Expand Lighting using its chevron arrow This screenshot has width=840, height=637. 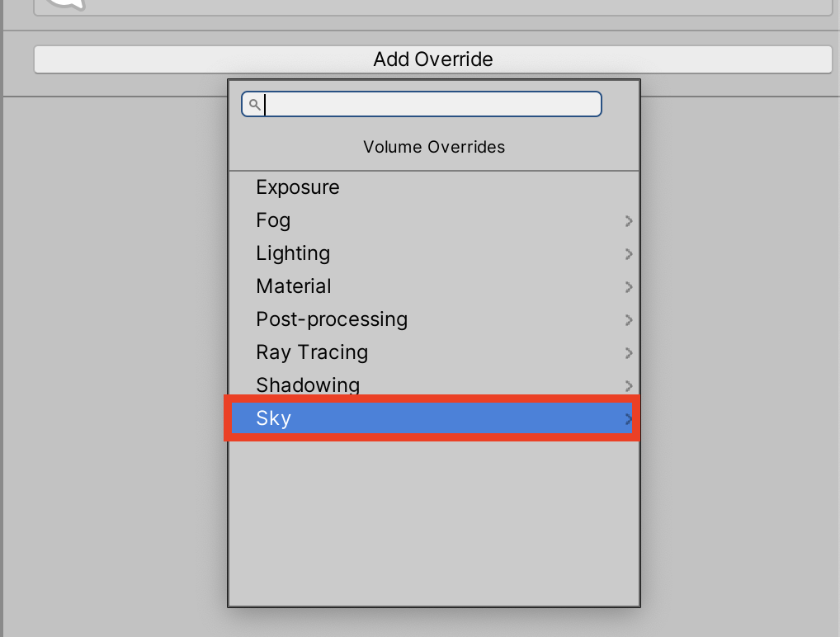pos(629,253)
